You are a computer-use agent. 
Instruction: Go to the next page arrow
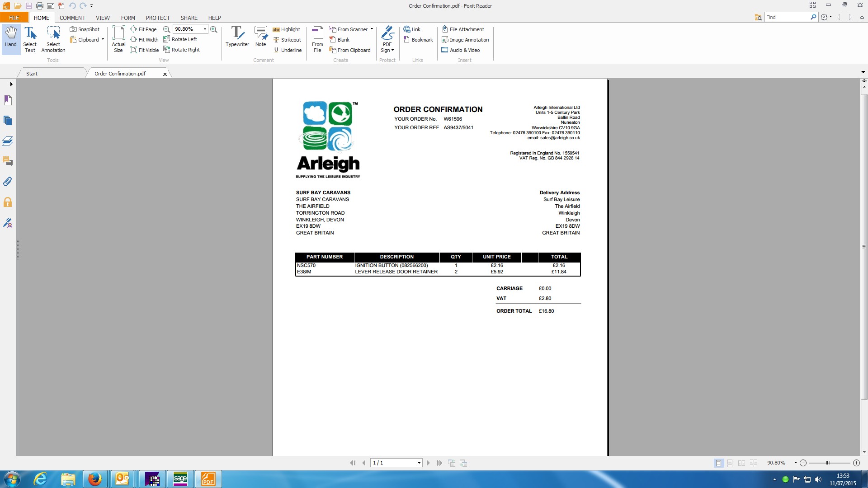pos(428,463)
